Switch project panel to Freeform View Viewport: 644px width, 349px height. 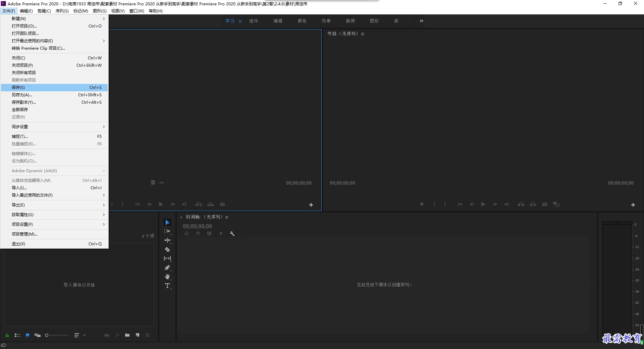pyautogui.click(x=38, y=335)
